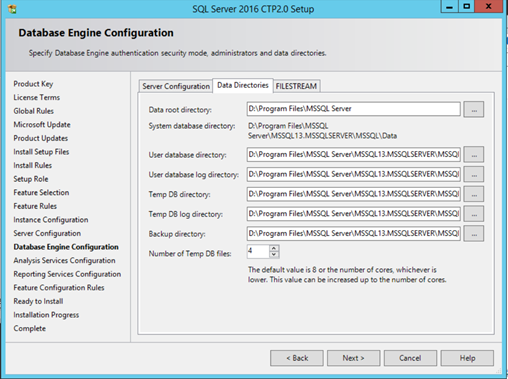Screen dimensions: 508x379
Task: Select Product Updates in step list
Action: pos(41,138)
